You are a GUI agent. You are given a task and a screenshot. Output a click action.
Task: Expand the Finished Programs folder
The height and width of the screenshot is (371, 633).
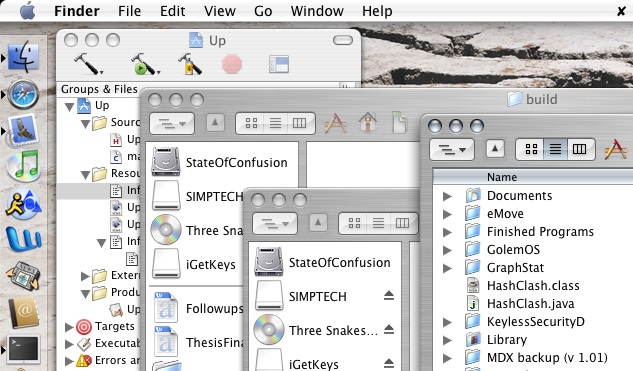coord(447,232)
